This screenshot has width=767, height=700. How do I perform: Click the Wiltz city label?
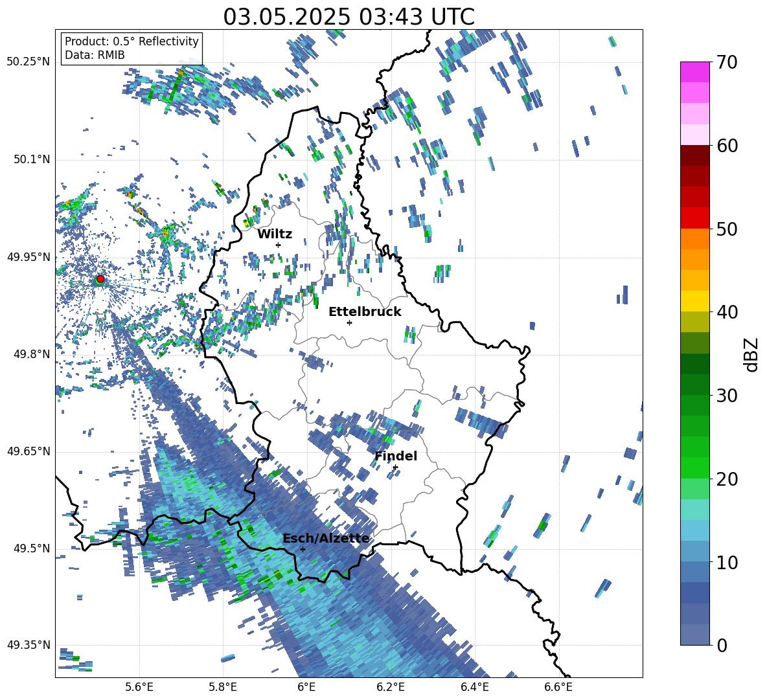pos(275,234)
